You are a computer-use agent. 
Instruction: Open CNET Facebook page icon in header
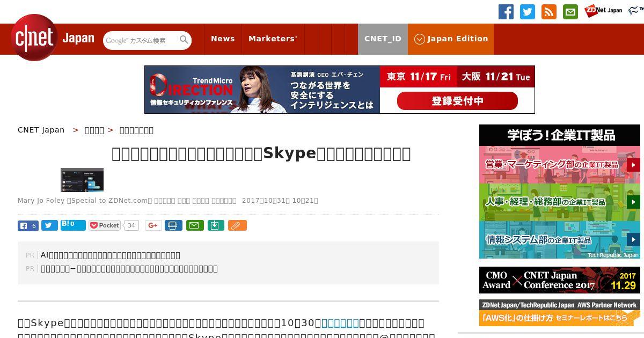[x=506, y=12]
